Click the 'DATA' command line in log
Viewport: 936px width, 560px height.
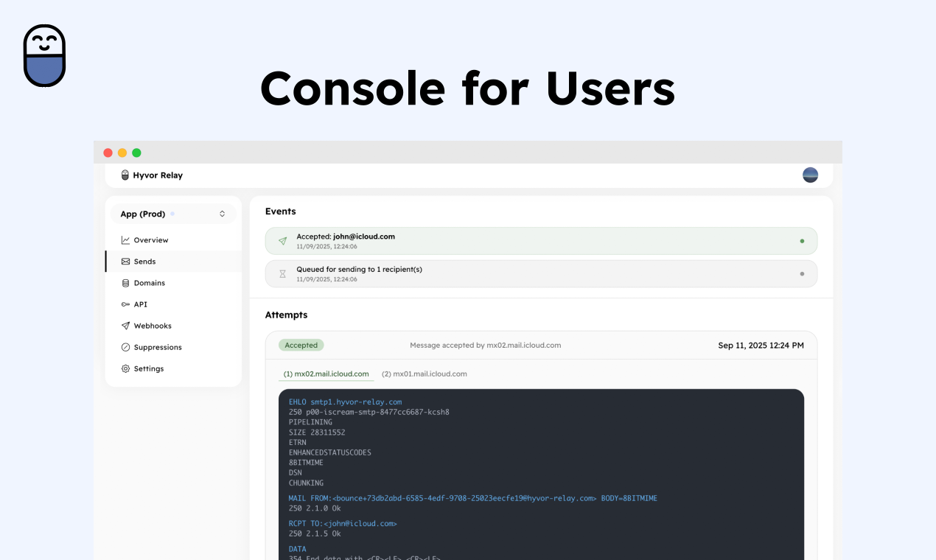298,549
